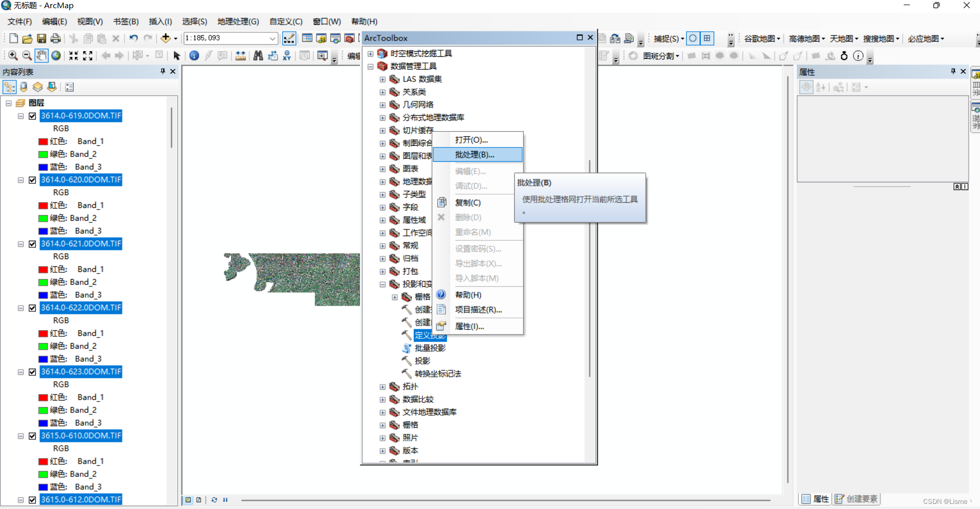This screenshot has width=980, height=509.
Task: Activate the Pan hand tool
Action: [x=41, y=56]
